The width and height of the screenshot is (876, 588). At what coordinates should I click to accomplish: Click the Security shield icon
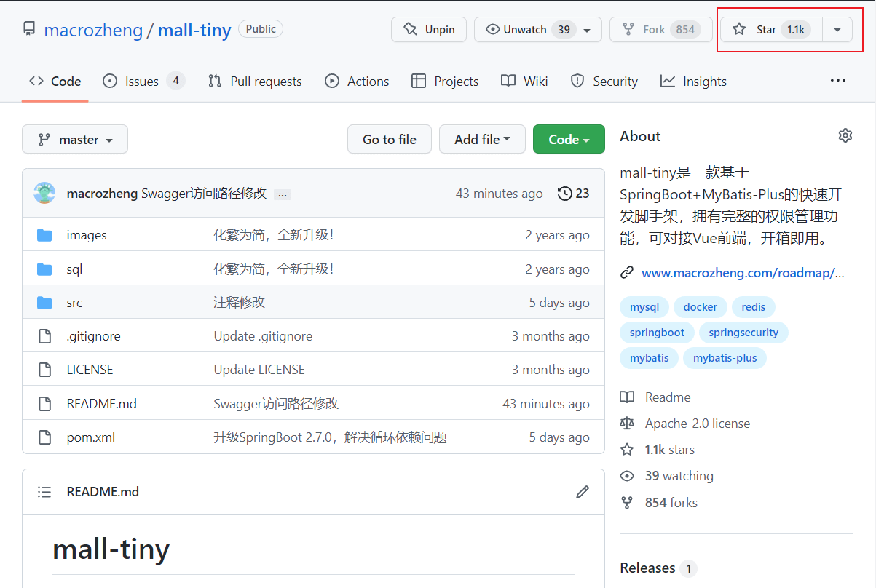[577, 81]
